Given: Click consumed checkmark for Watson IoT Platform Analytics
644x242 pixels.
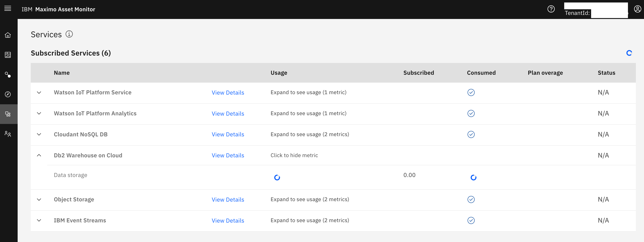Looking at the screenshot, I should click(471, 113).
